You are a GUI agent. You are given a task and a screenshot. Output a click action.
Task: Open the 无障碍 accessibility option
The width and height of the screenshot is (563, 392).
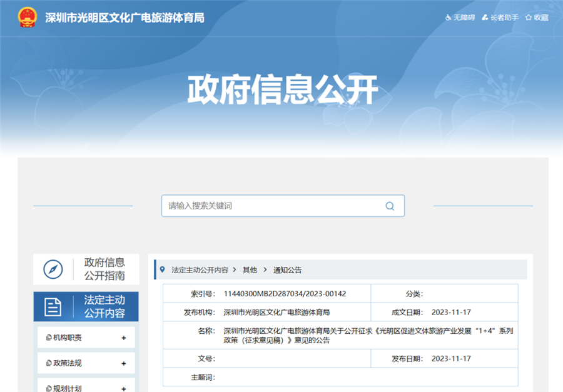pos(460,18)
